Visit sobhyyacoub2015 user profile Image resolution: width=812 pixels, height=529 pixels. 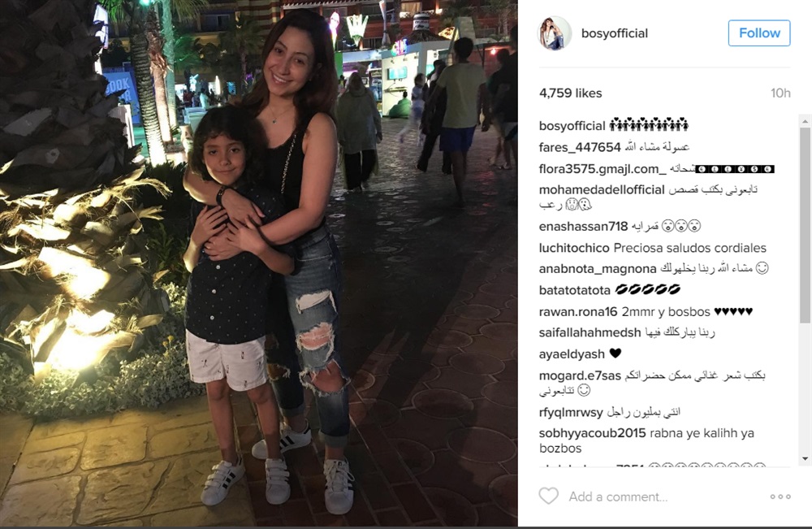point(592,433)
